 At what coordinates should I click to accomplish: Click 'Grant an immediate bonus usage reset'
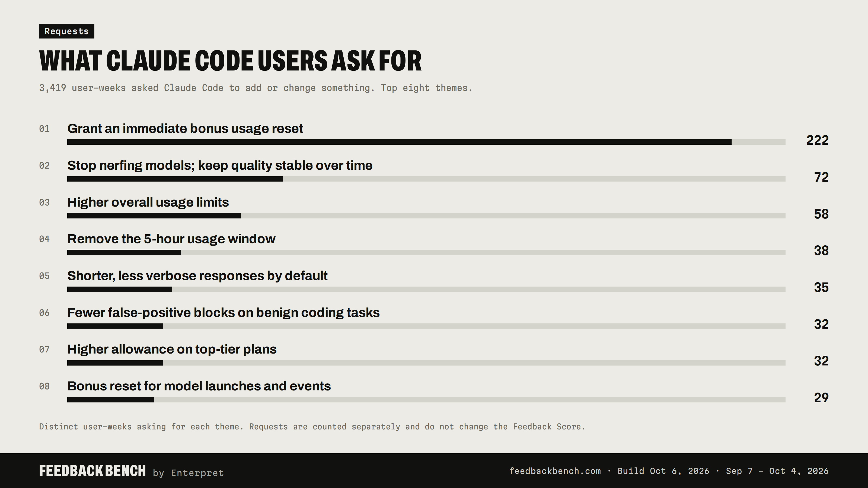pyautogui.click(x=185, y=129)
